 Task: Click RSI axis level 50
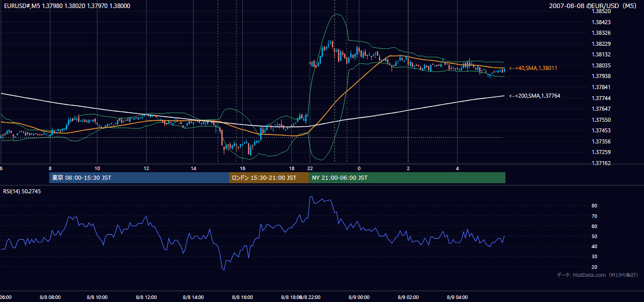coord(595,236)
